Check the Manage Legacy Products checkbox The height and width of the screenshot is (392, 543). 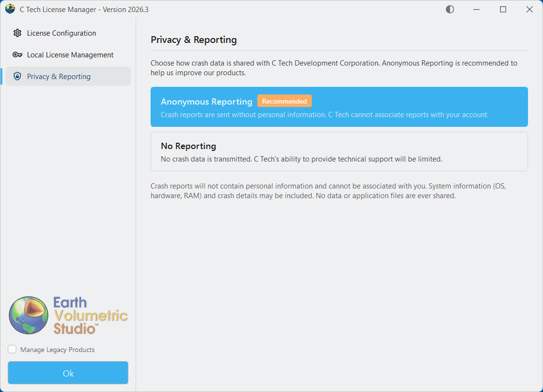pyautogui.click(x=12, y=349)
